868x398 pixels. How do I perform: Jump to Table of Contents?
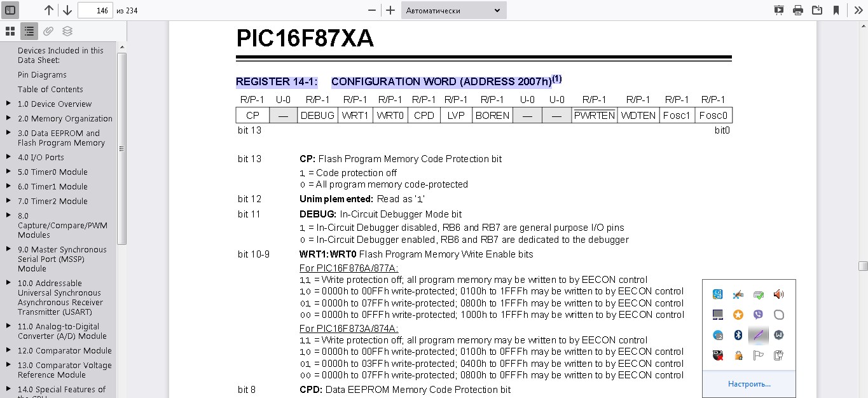click(x=50, y=90)
